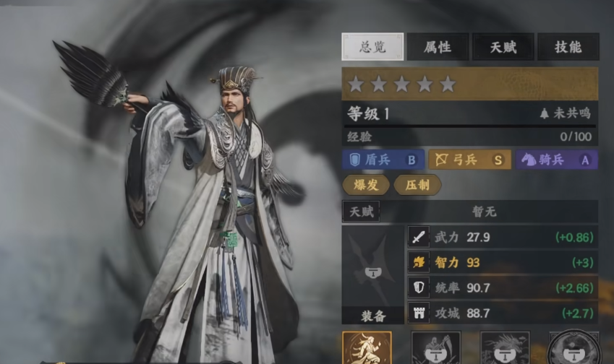Click the 经验 experience progress bar
This screenshot has width=614, height=364.
[x=470, y=126]
